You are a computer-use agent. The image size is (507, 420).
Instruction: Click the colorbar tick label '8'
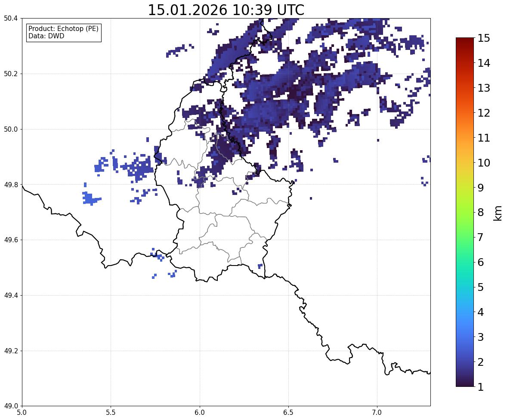tap(481, 213)
